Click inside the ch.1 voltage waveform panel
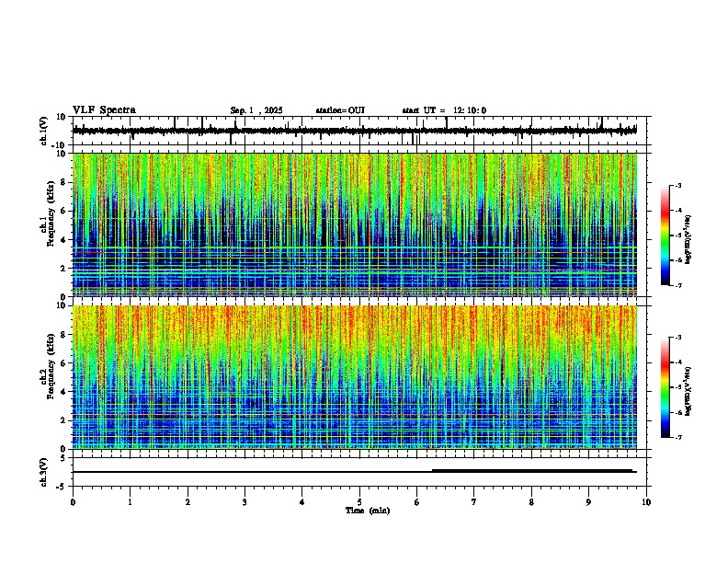 click(359, 131)
